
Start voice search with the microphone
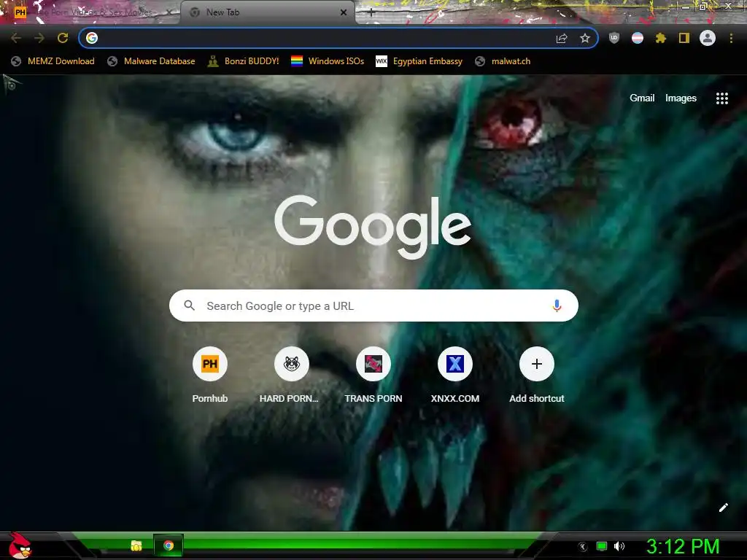click(557, 306)
